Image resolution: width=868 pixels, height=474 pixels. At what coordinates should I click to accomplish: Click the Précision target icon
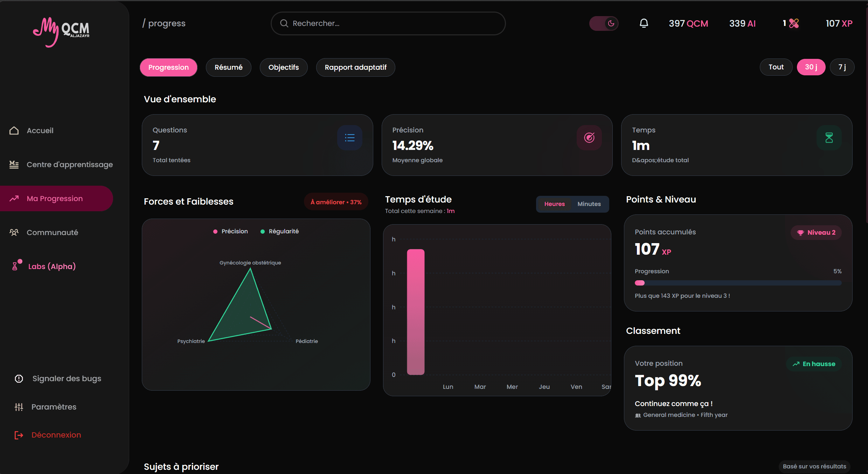(589, 138)
